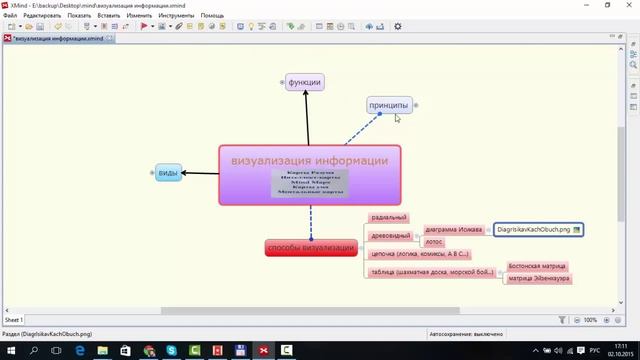
Task: Zoom out with the minus button
Action: 577,320
